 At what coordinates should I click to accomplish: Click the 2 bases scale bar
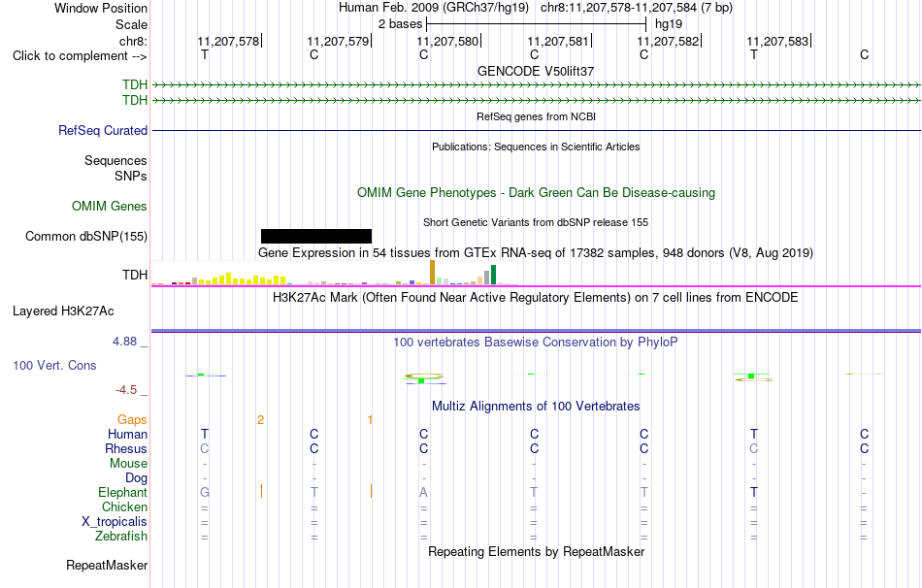coord(536,24)
